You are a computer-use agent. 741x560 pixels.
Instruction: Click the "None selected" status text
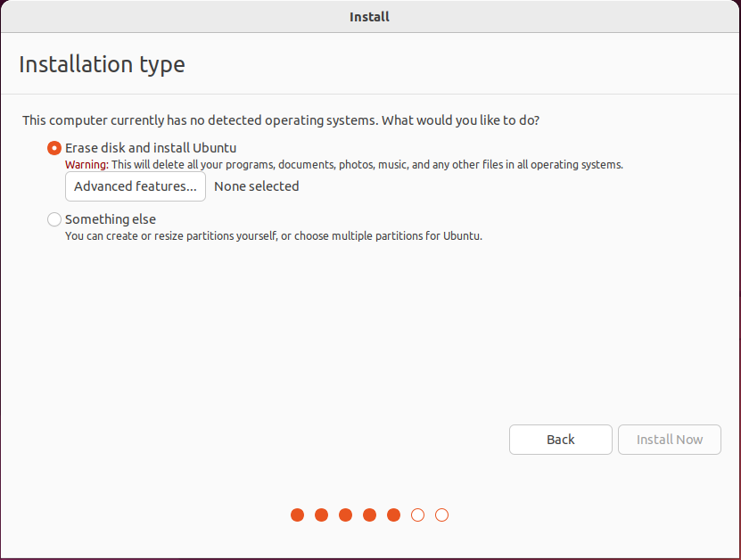click(257, 186)
